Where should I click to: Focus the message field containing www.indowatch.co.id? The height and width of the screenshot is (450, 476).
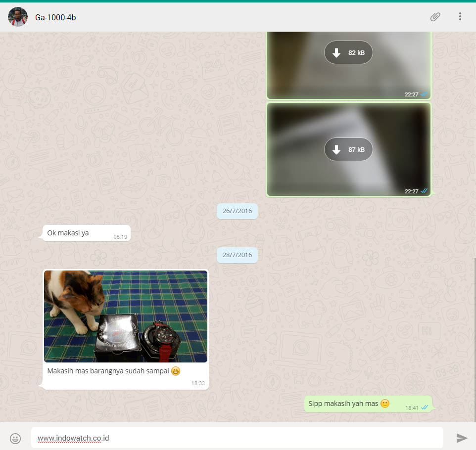[237, 438]
